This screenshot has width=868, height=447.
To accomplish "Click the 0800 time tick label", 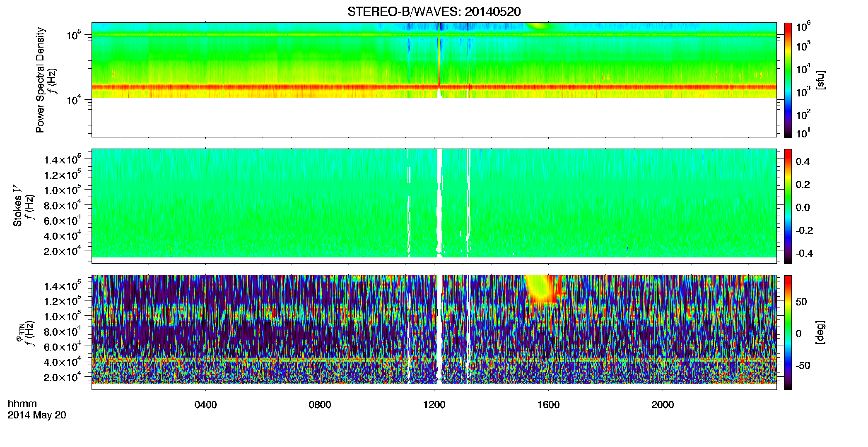I will pyautogui.click(x=320, y=405).
